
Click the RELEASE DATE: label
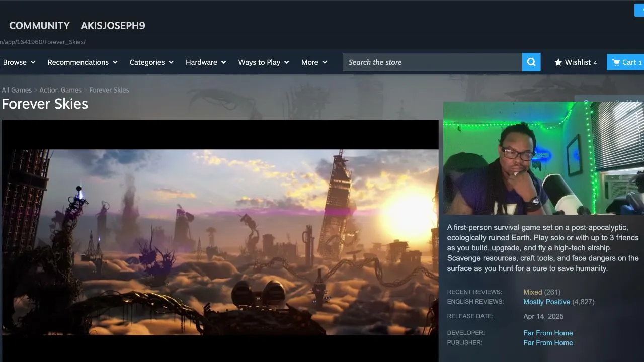470,316
